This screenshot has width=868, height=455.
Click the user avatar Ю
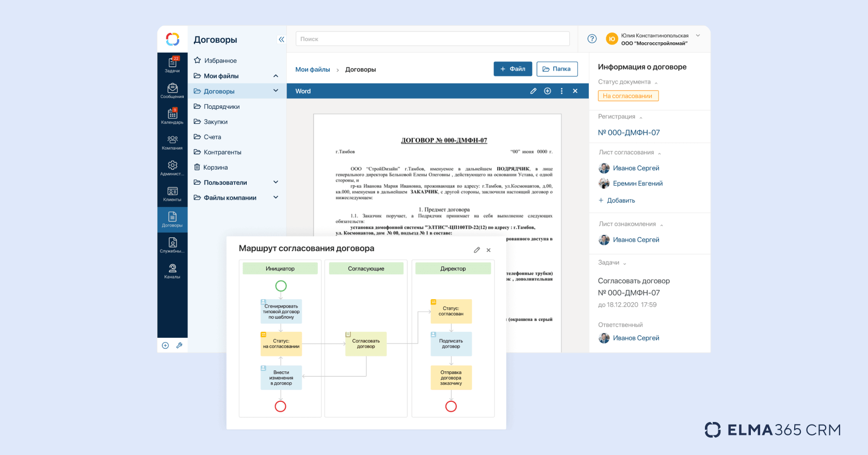(x=612, y=39)
